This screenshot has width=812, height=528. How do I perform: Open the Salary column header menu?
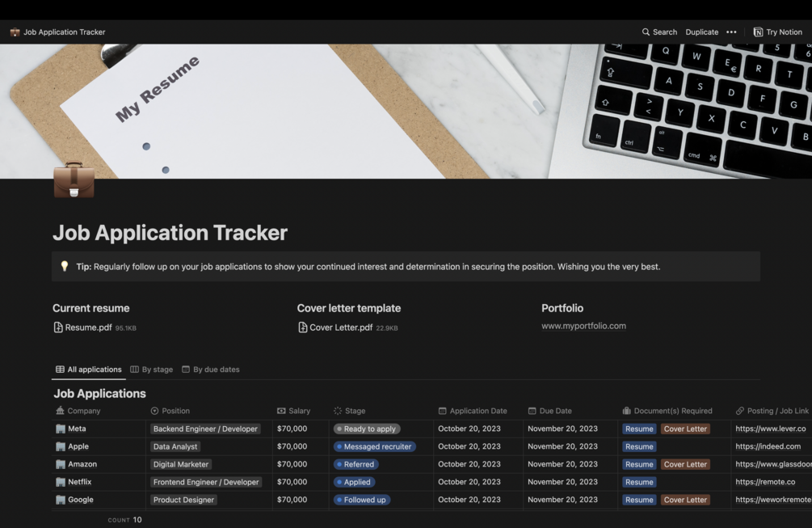pos(293,411)
